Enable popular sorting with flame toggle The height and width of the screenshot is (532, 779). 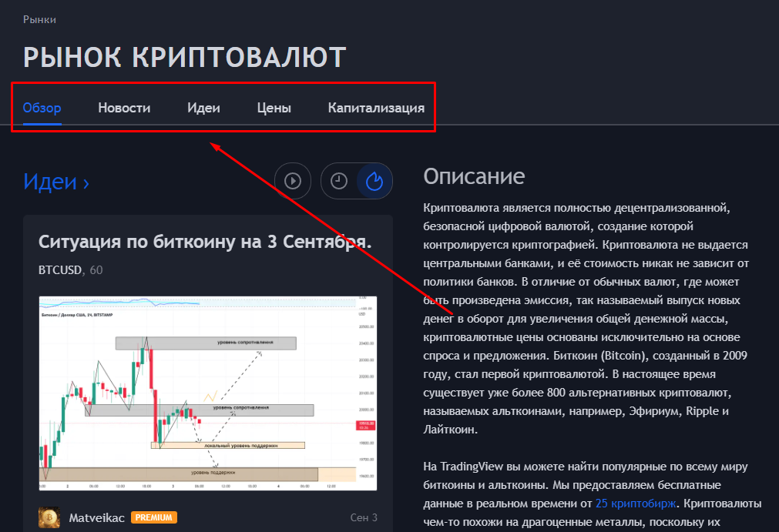pyautogui.click(x=374, y=181)
